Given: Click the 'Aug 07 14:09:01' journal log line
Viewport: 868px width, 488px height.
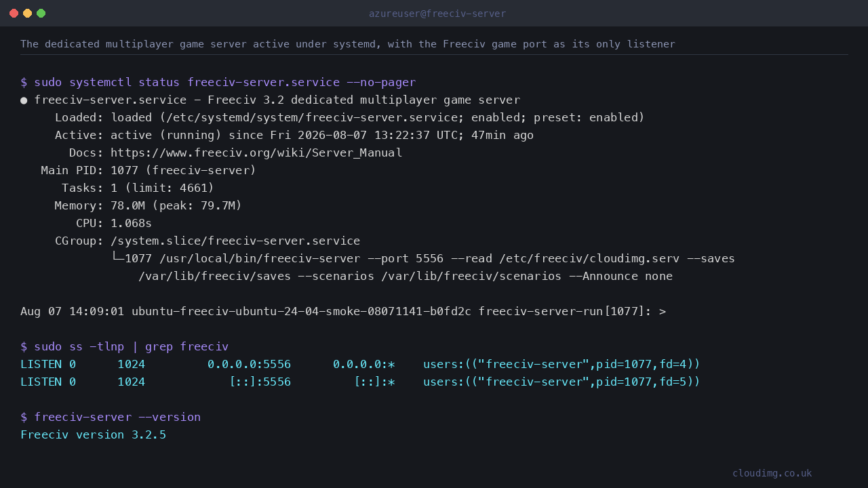Looking at the screenshot, I should (x=343, y=311).
